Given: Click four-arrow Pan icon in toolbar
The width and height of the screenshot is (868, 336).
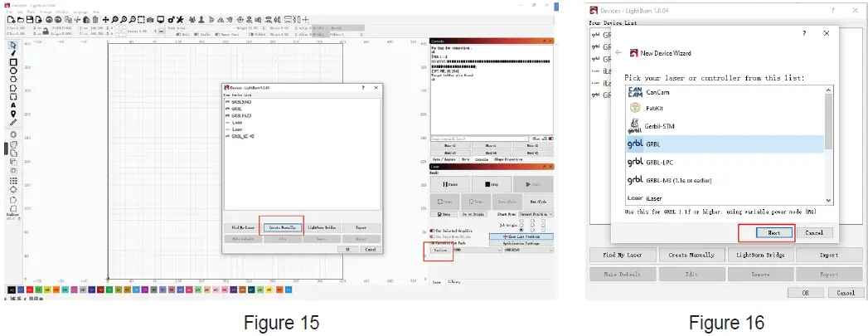Looking at the screenshot, I should coord(106,20).
